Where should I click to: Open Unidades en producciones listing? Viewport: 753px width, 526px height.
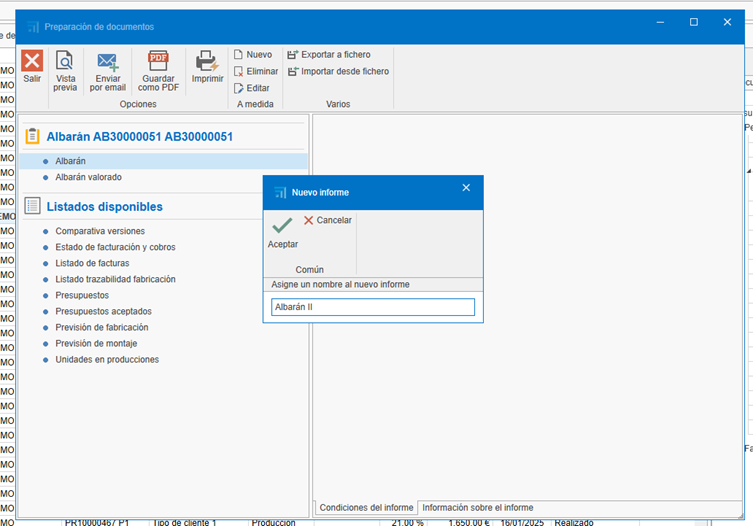107,359
